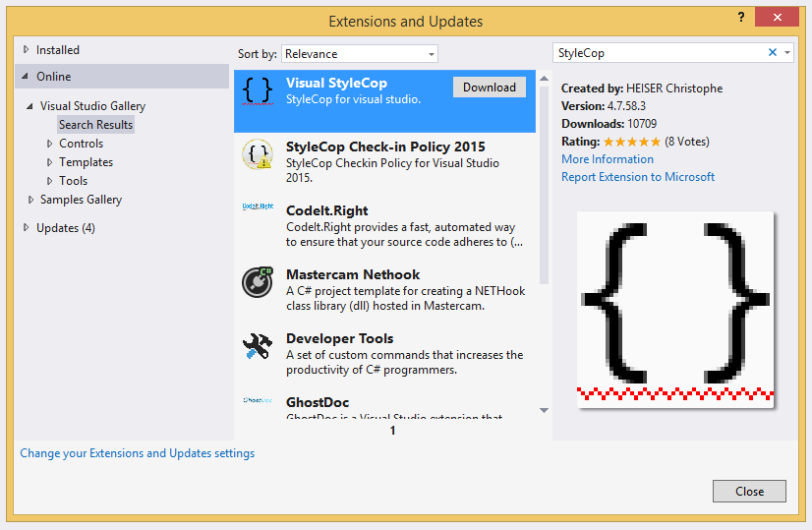Click the results list scrollbar thumb

(x=544, y=185)
